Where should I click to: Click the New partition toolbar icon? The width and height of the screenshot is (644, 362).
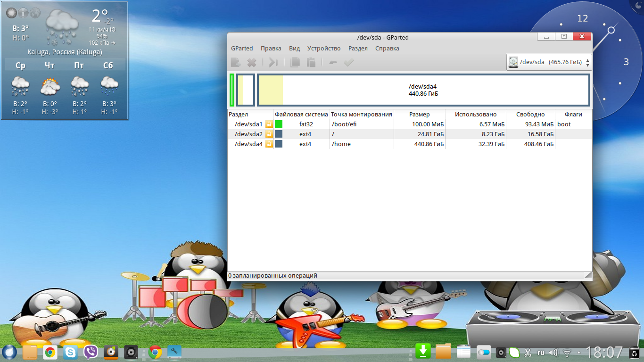coord(236,62)
